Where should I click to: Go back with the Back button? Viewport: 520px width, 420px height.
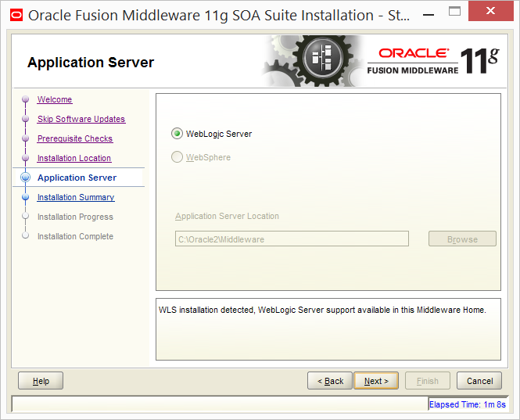point(330,381)
